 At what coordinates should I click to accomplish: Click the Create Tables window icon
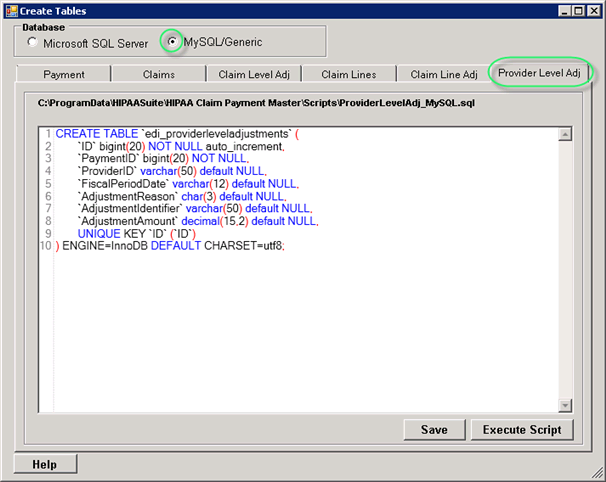[12, 10]
